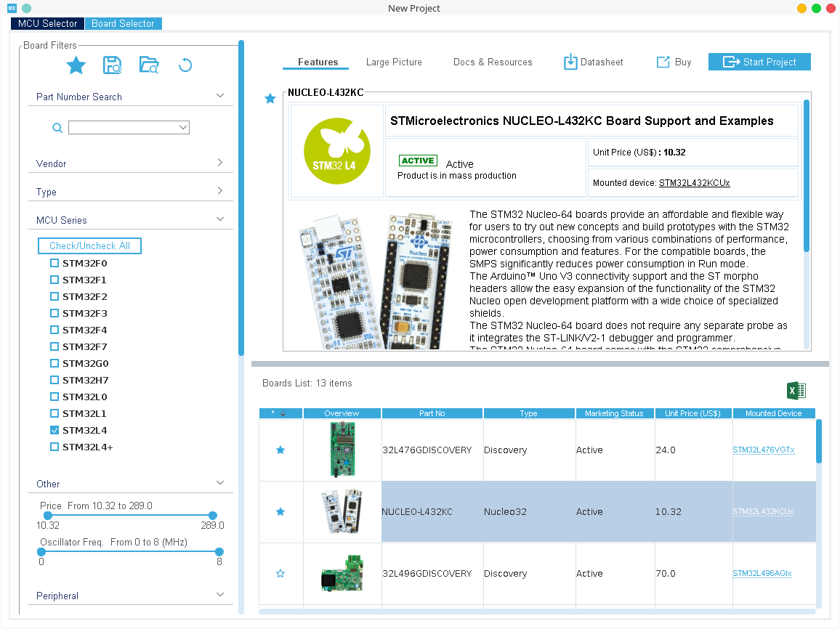Click the Price slider's maximum handle
Screen dimensions: 840x629
pos(213,515)
